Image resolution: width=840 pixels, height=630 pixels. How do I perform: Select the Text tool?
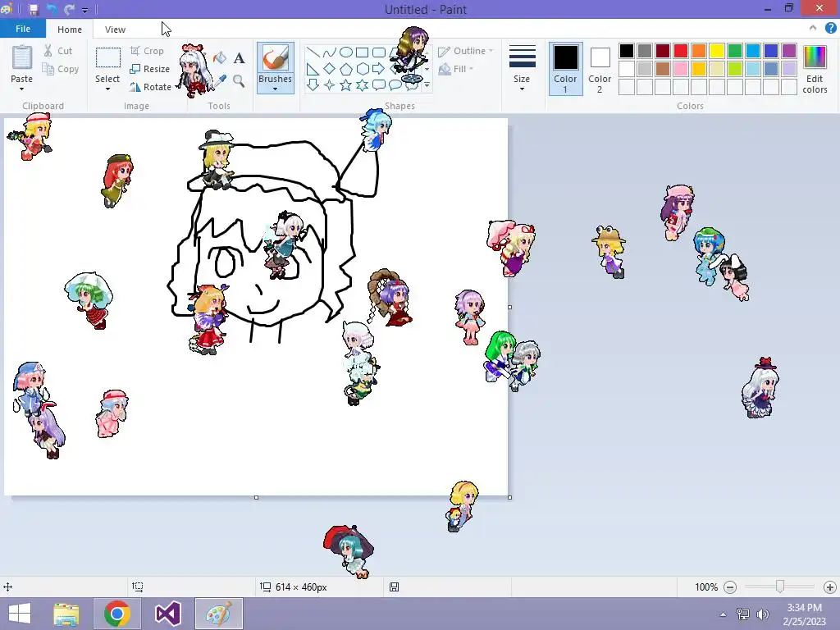[x=239, y=58]
